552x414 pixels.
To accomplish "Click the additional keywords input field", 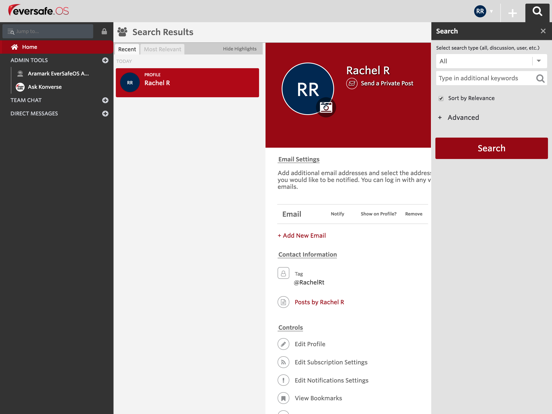I will tap(485, 78).
